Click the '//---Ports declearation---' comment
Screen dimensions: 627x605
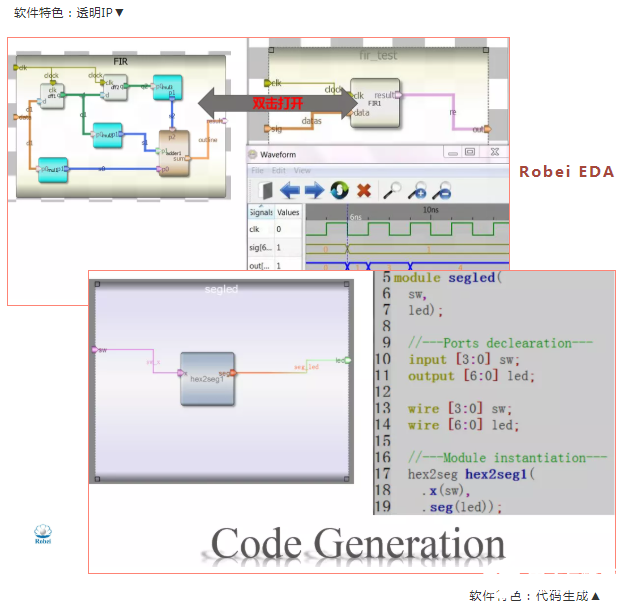pos(500,343)
